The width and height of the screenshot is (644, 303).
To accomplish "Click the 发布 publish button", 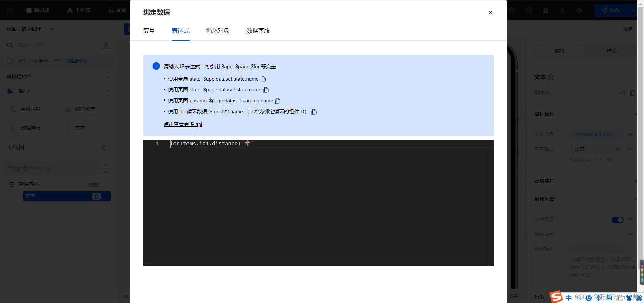I will pyautogui.click(x=610, y=10).
